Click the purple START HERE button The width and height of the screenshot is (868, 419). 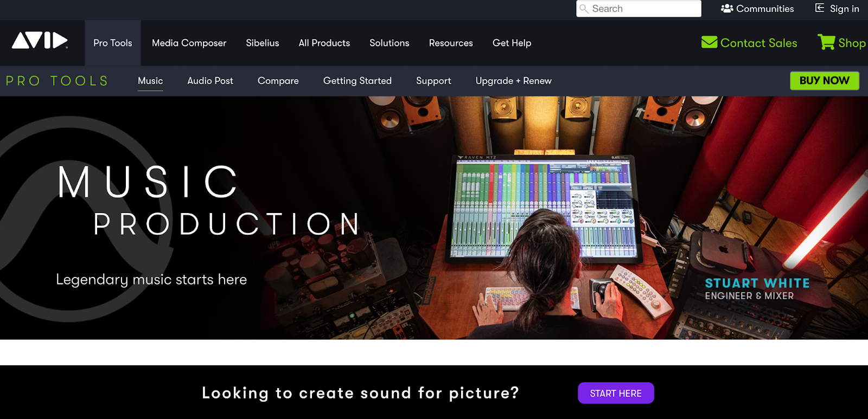[616, 393]
